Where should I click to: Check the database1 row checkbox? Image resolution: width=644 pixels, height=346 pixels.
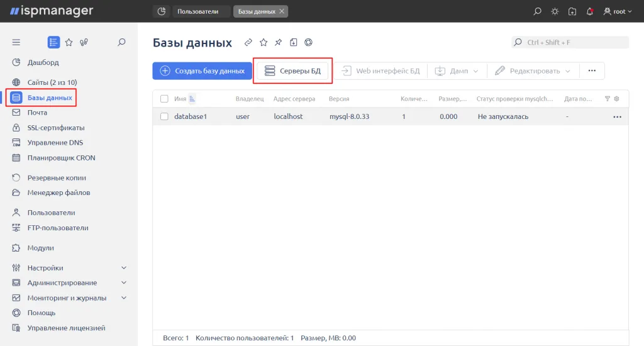click(164, 116)
